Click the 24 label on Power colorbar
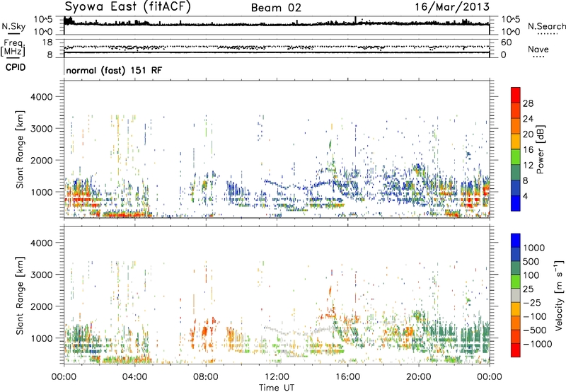Screen dimensions: 566x392 (528, 119)
